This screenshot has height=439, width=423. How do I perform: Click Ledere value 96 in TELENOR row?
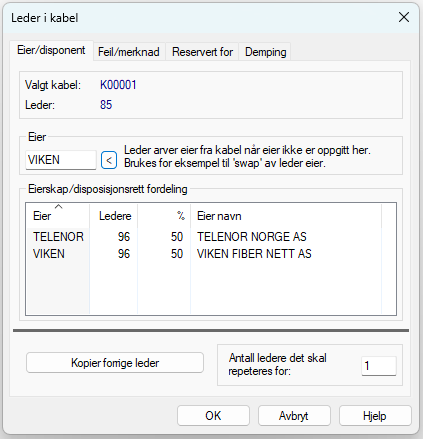124,237
